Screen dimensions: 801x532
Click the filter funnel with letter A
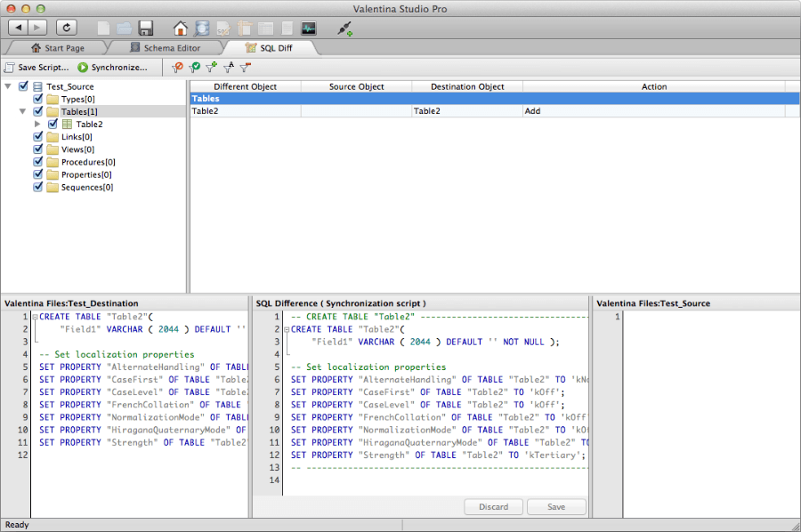[228, 67]
